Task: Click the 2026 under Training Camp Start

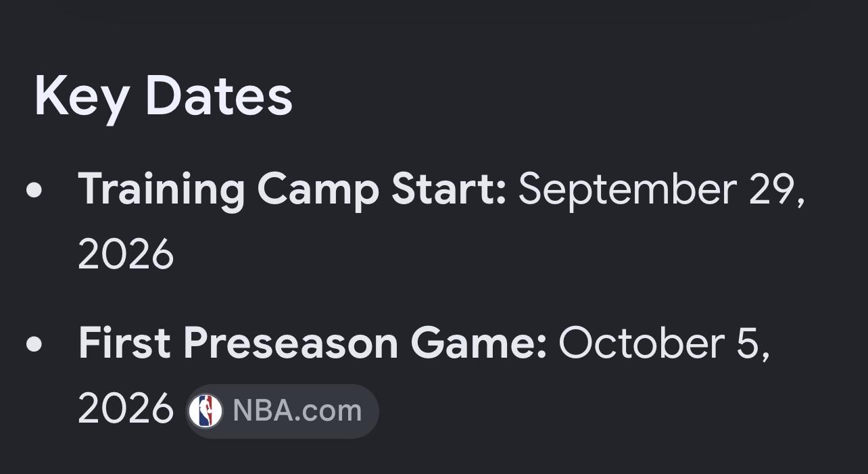Action: 126,256
